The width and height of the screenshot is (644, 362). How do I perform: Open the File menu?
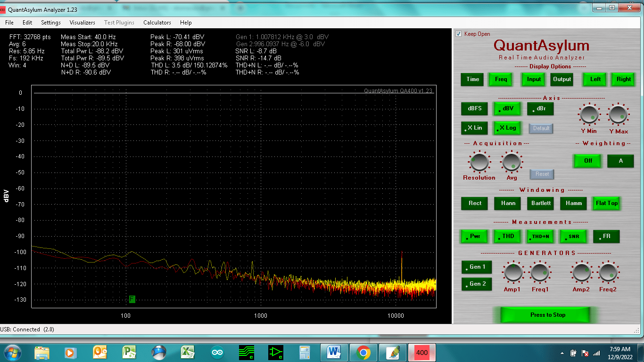[9, 23]
